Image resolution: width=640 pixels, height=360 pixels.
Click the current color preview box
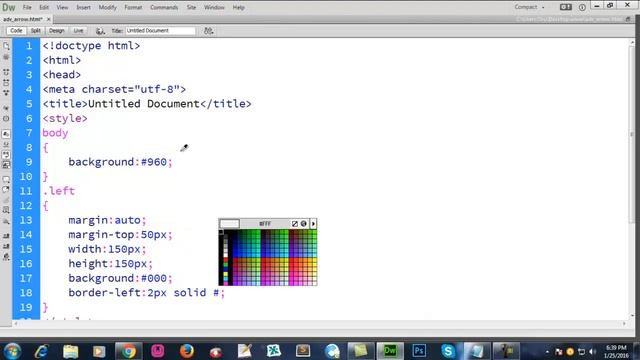point(229,224)
